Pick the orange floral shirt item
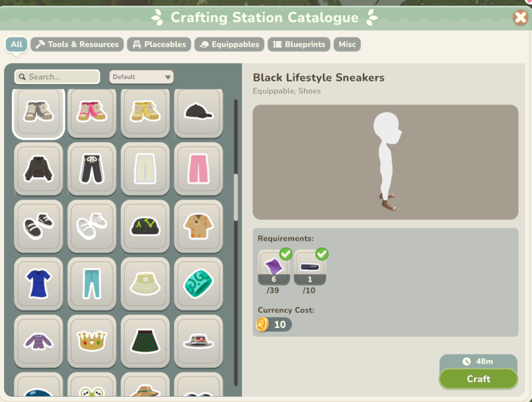 tap(198, 226)
